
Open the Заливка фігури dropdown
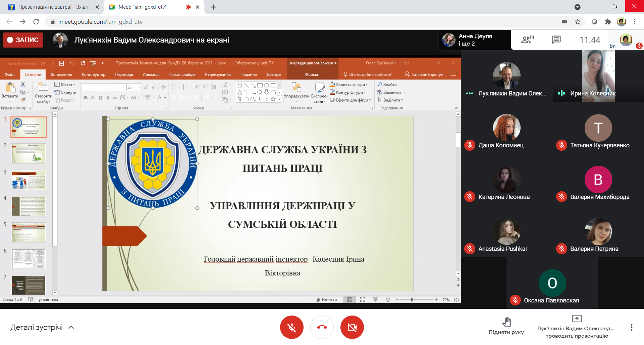click(x=349, y=85)
